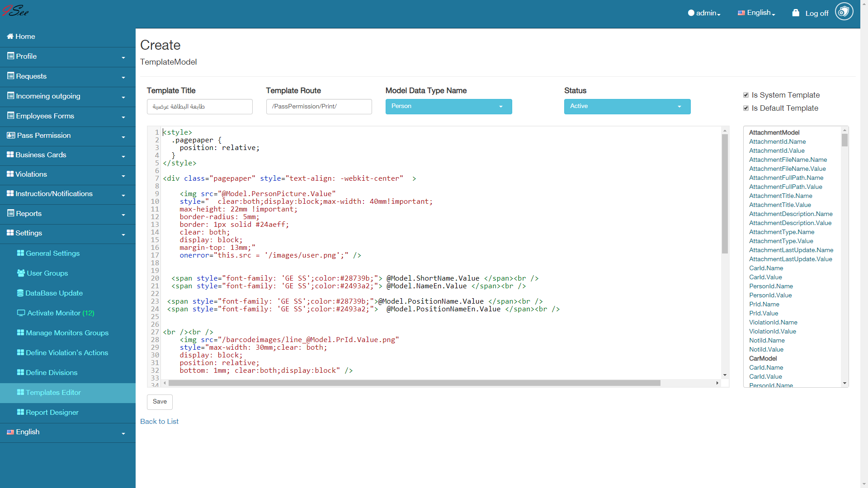Screen dimensions: 868x488
Task: Select AttachmentTitle.Name in the model list
Action: (x=780, y=196)
